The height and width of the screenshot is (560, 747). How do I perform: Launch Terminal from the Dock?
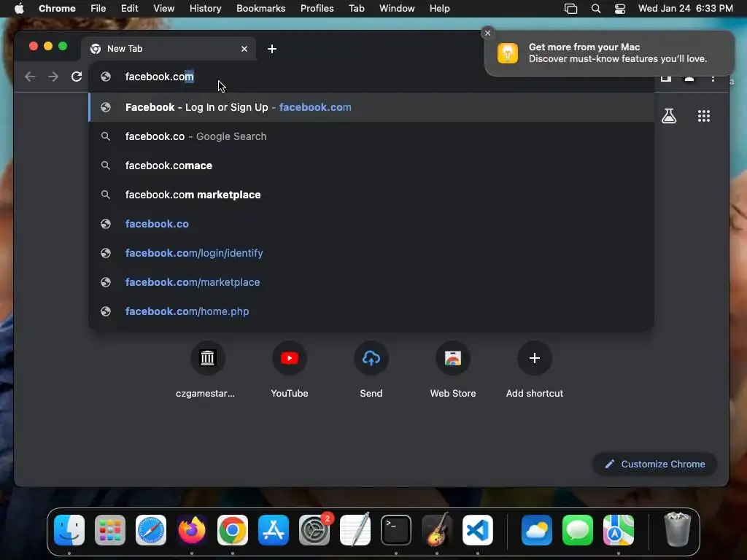click(396, 530)
